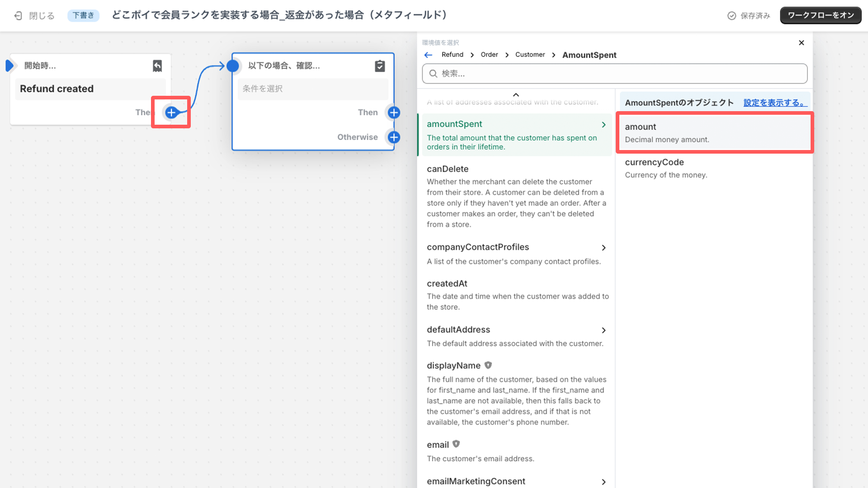Click the search input field
Viewport: 868px width, 488px height.
click(615, 73)
